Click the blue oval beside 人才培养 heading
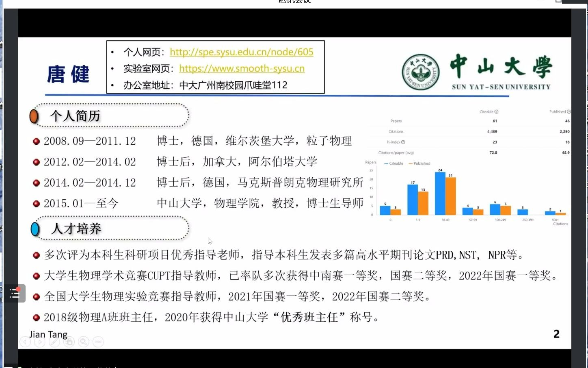Screen dimensions: 588x368 [35, 229]
